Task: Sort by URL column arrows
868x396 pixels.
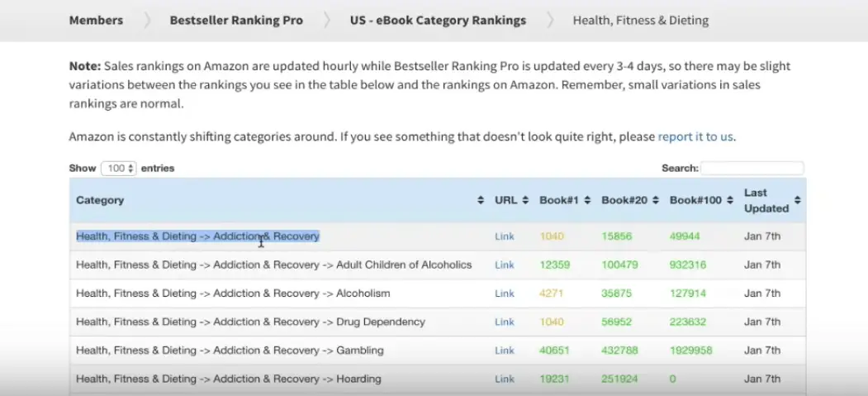Action: [525, 201]
